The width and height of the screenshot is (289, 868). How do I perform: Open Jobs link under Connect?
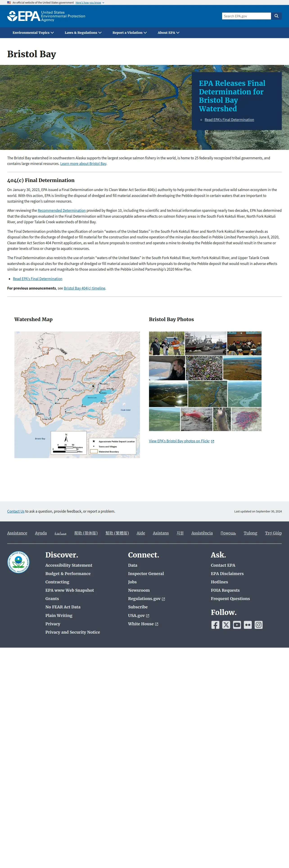(132, 582)
